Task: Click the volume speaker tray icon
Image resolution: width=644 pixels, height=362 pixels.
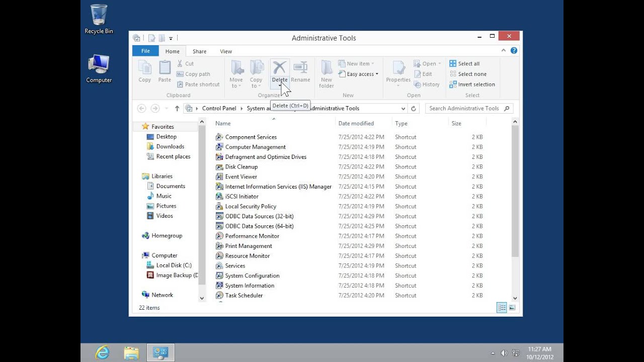Action: point(504,353)
